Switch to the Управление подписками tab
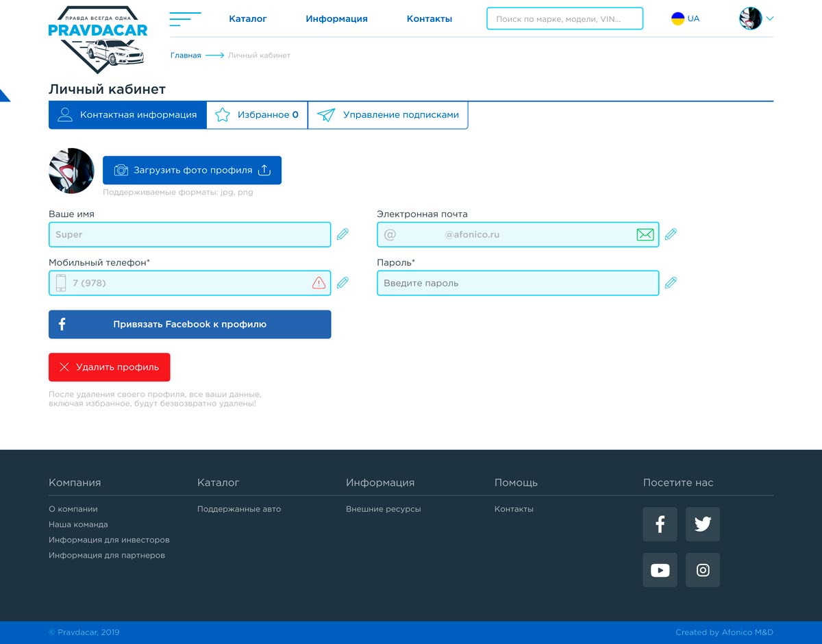Viewport: 822px width, 644px height. (x=388, y=115)
